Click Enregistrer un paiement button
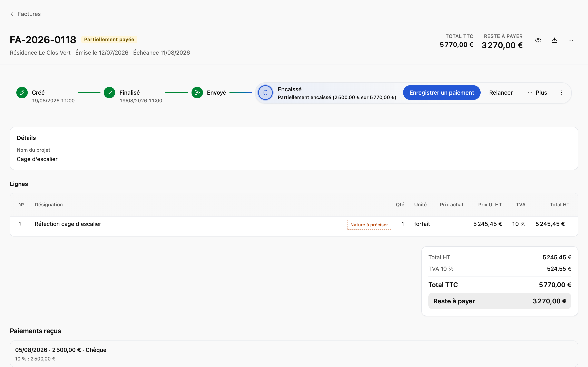 (x=441, y=93)
